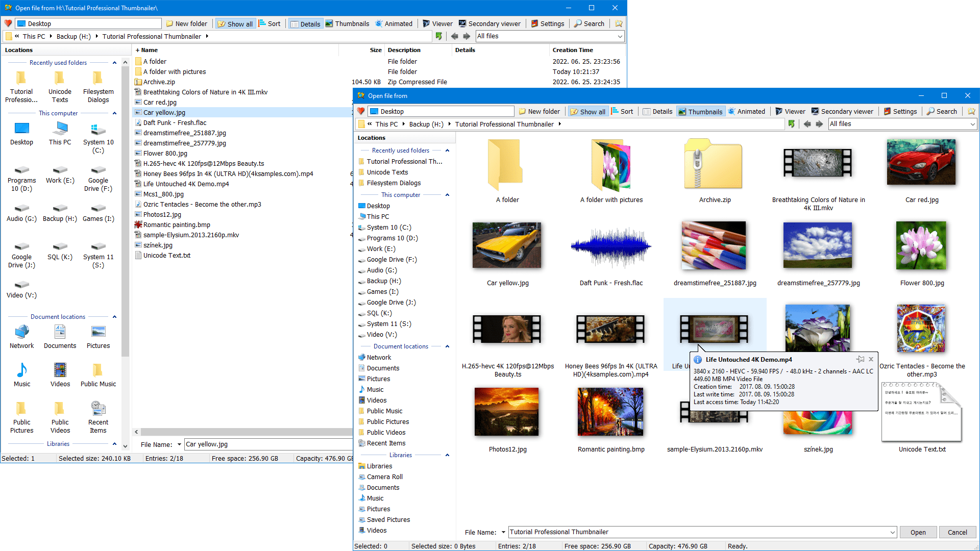The image size is (980, 551).
Task: Enable Animated thumbnails
Action: point(747,111)
